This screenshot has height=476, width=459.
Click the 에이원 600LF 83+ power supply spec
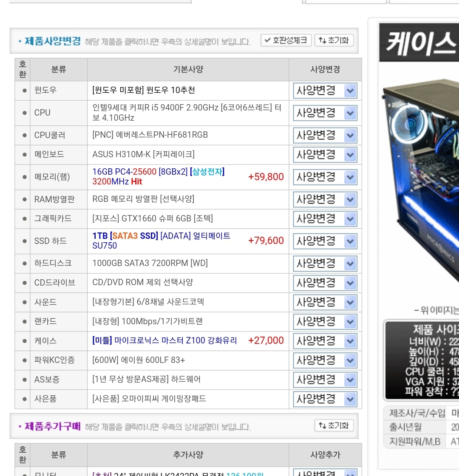point(139,360)
